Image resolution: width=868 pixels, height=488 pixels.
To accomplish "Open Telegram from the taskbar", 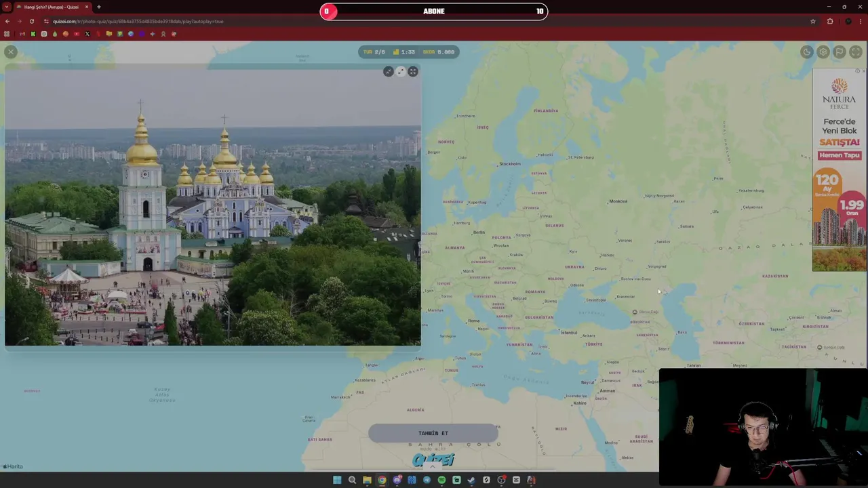I will click(x=427, y=480).
